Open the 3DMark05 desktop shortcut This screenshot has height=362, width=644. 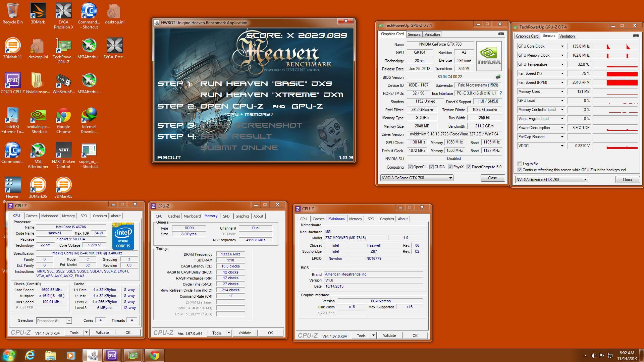[63, 187]
